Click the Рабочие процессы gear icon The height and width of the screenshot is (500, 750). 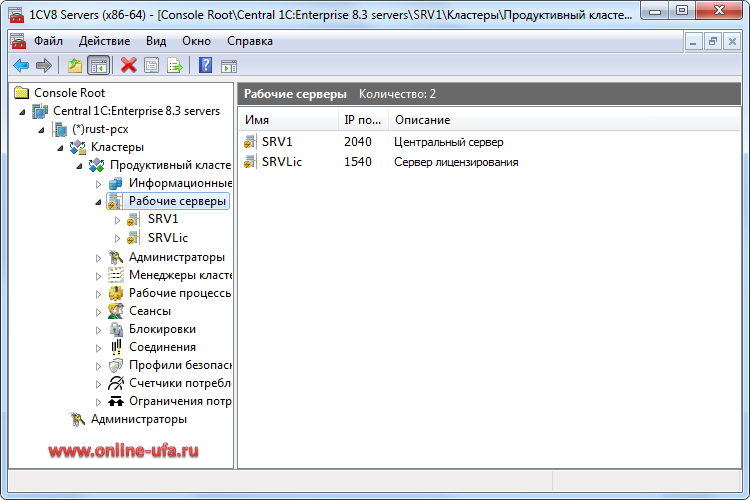(116, 293)
